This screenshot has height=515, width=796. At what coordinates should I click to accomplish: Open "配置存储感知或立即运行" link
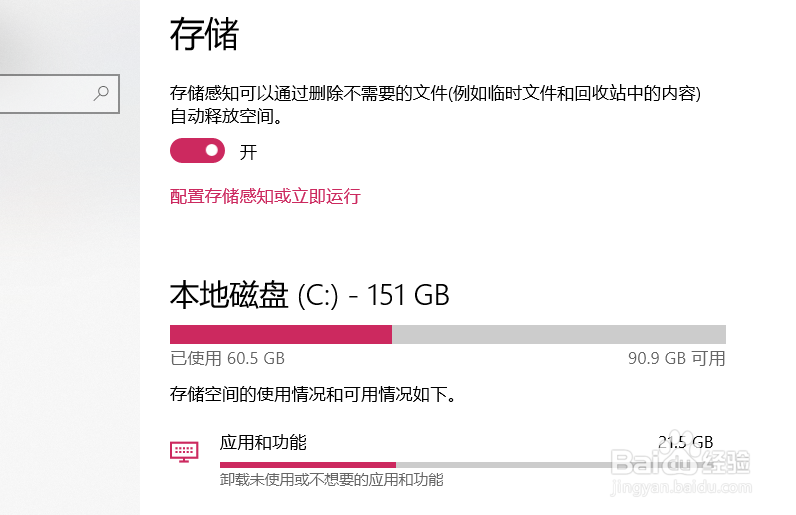265,196
